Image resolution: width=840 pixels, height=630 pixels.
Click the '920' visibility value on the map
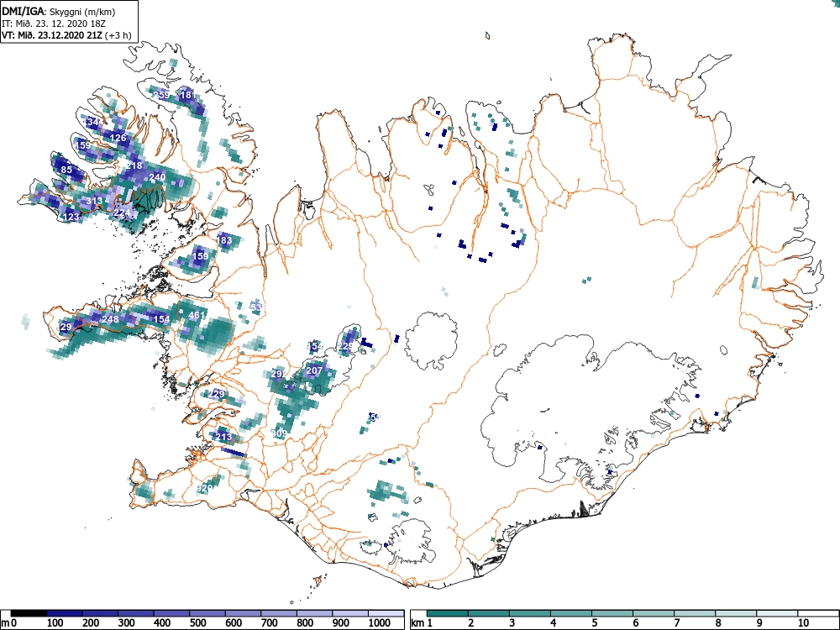coord(205,488)
